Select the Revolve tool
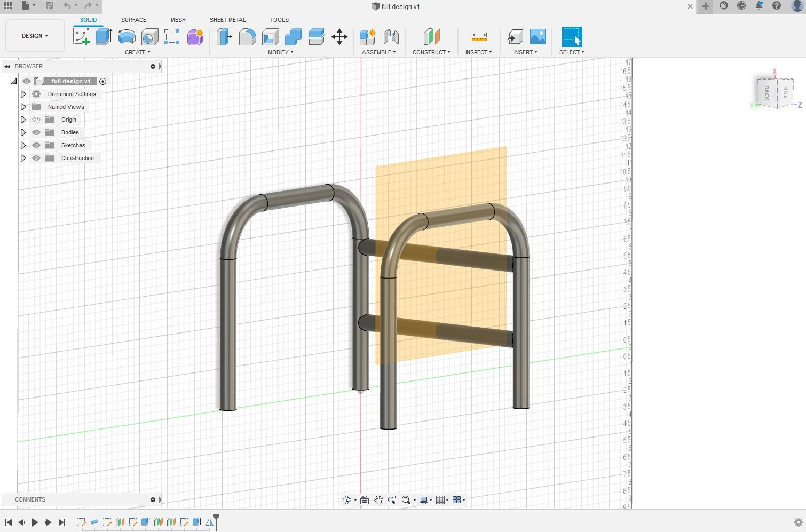806x532 pixels. point(126,37)
